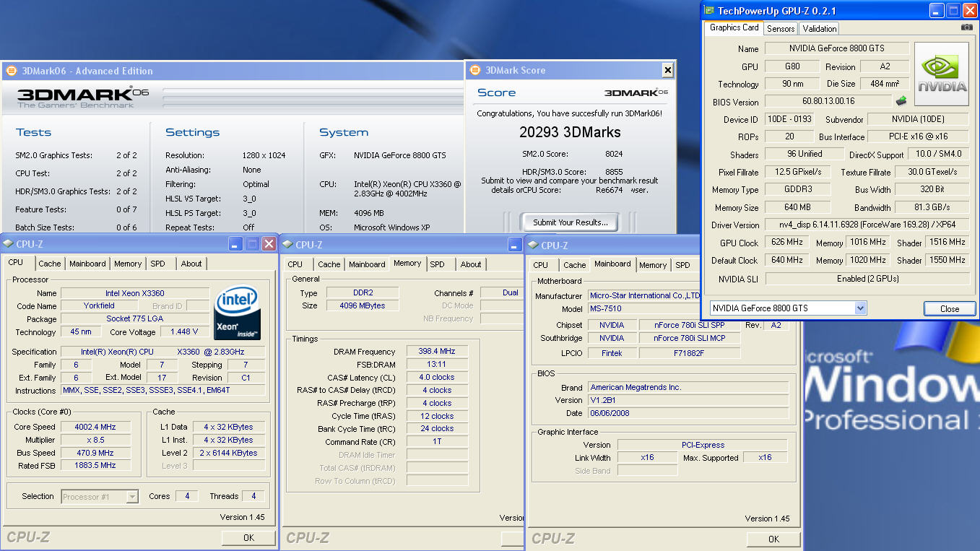Switch to Sensors tab in GPU-Z

(781, 29)
